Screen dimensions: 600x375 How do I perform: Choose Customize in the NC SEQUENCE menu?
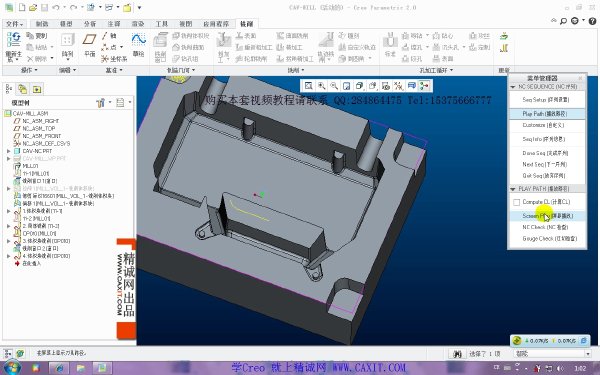click(x=547, y=126)
